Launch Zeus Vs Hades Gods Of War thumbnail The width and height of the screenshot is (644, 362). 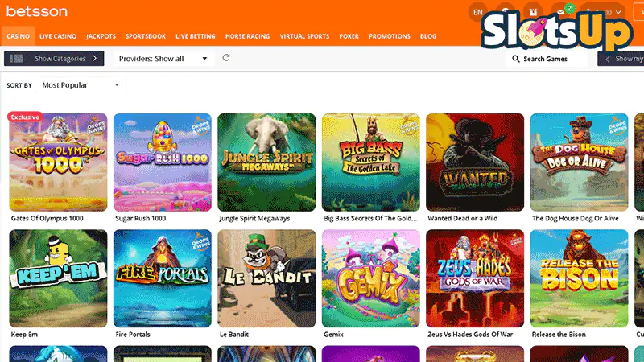pos(475,278)
